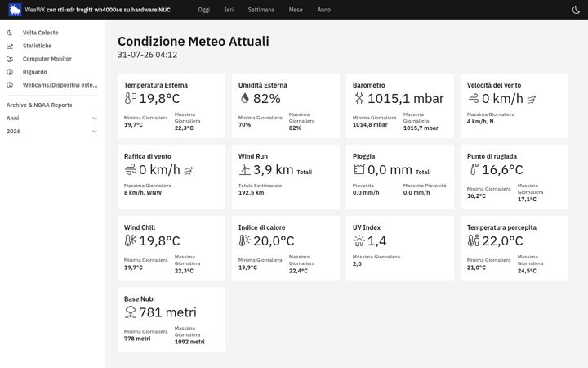Click the 16,6°C dew point value
The height and width of the screenshot is (368, 588).
502,170
